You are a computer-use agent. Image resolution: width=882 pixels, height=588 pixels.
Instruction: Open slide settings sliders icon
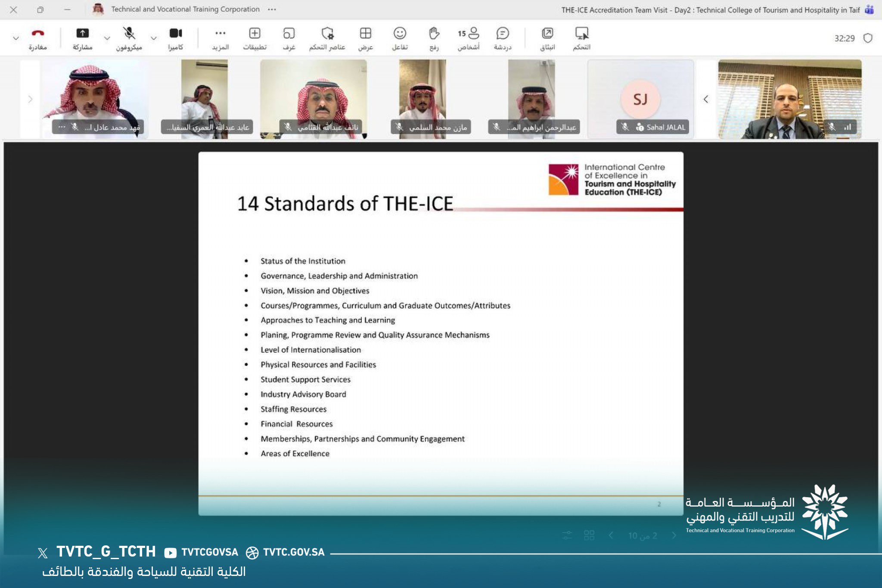(567, 535)
